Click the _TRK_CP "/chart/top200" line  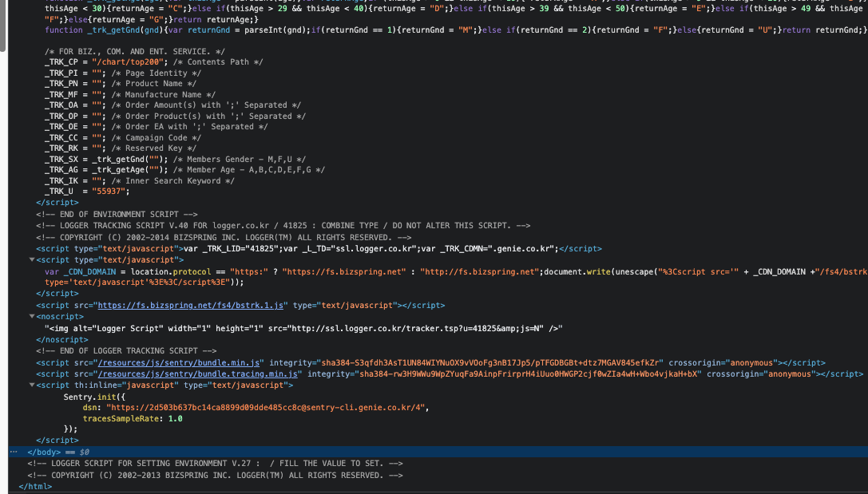click(154, 62)
